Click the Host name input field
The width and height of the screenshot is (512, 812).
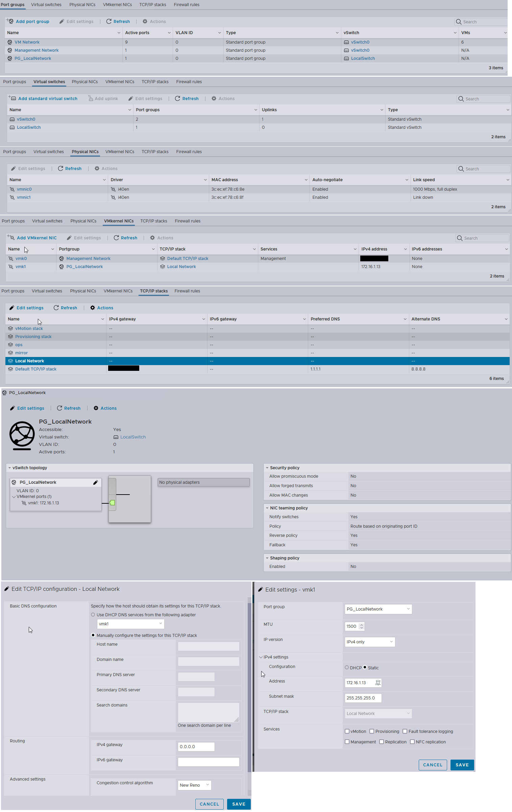pos(209,646)
